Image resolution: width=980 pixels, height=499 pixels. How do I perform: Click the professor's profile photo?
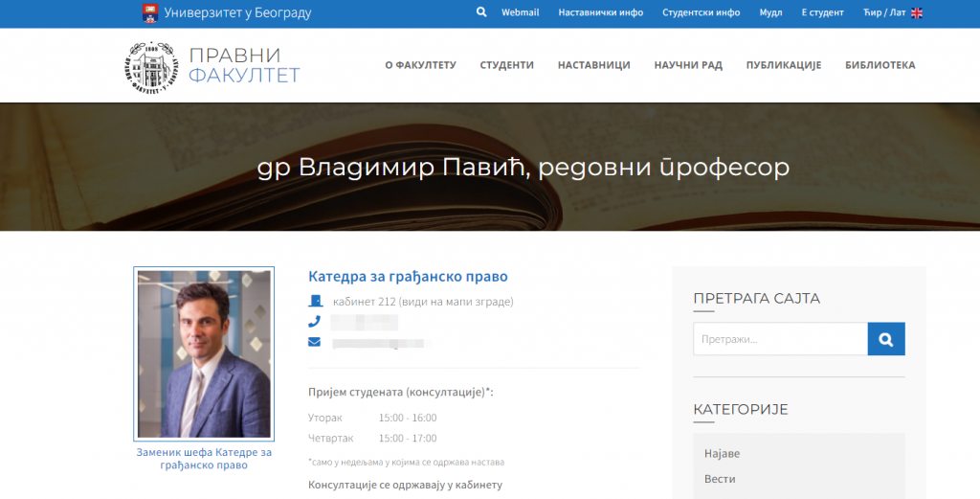[204, 353]
